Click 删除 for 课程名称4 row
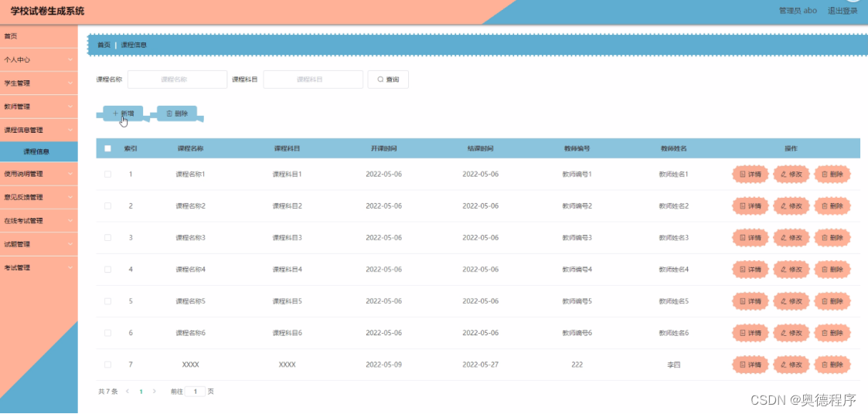The width and height of the screenshot is (868, 414). click(832, 270)
